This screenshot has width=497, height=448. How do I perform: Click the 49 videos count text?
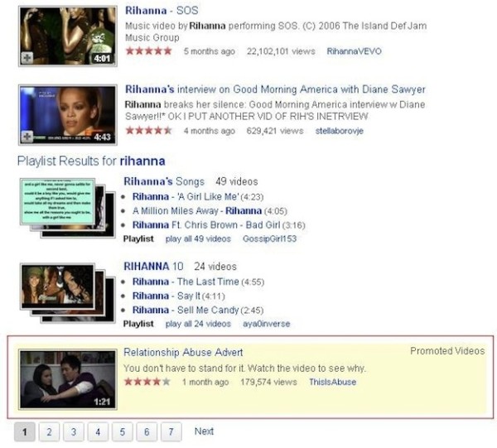point(237,181)
